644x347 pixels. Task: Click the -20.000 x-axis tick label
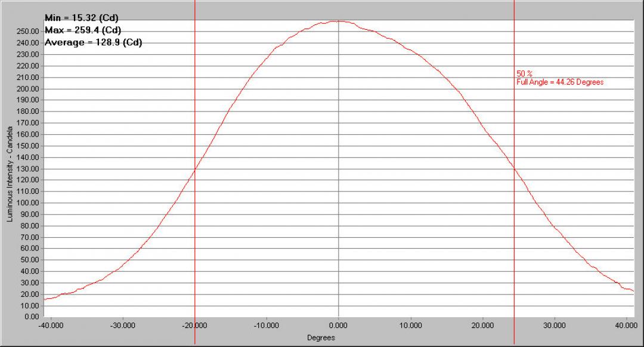coord(194,326)
